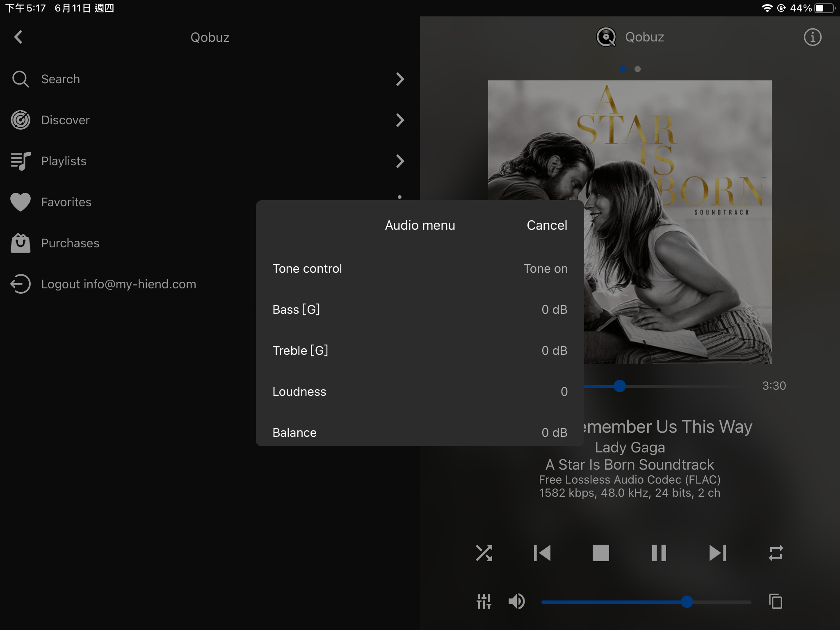Tap A Star Is Born Soundtrack album title

coord(630,465)
